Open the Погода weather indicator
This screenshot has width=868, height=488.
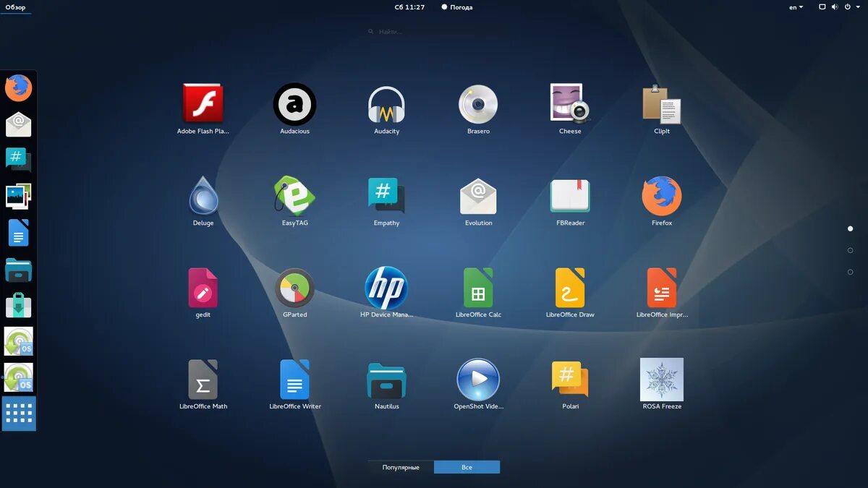click(x=457, y=7)
